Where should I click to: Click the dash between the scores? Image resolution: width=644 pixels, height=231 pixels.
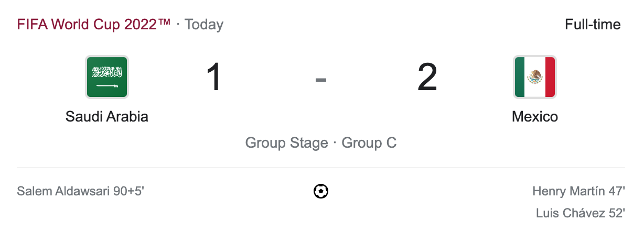point(321,80)
